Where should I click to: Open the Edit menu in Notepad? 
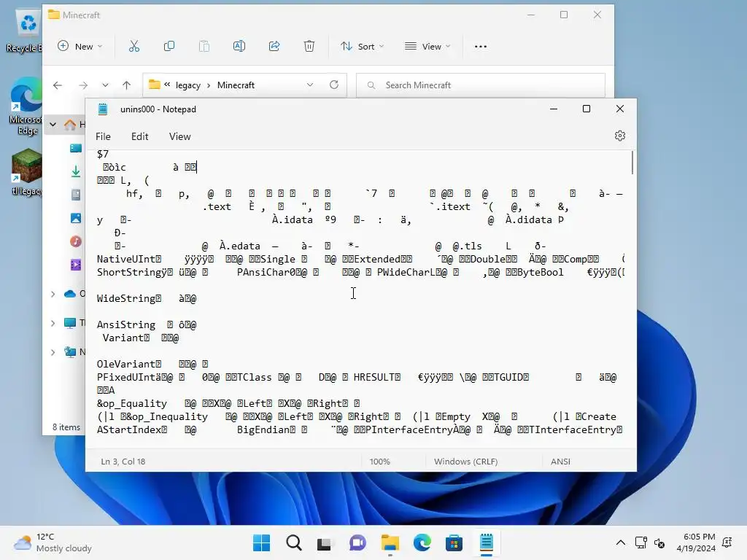[x=139, y=136]
